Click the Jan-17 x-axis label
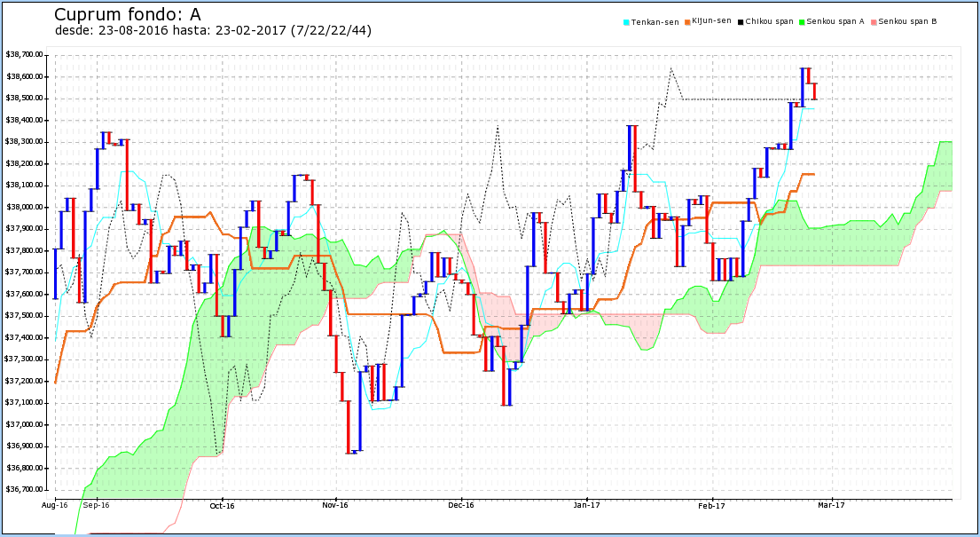 [587, 505]
